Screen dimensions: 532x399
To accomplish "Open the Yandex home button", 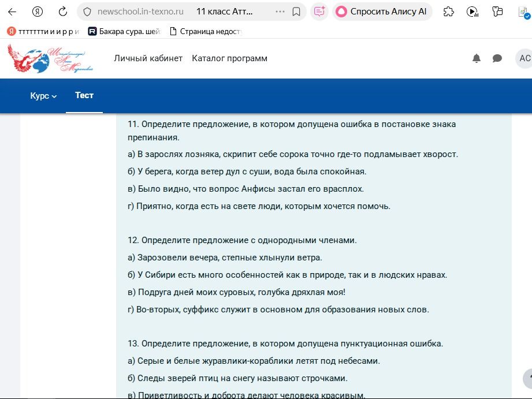I will pos(38,12).
